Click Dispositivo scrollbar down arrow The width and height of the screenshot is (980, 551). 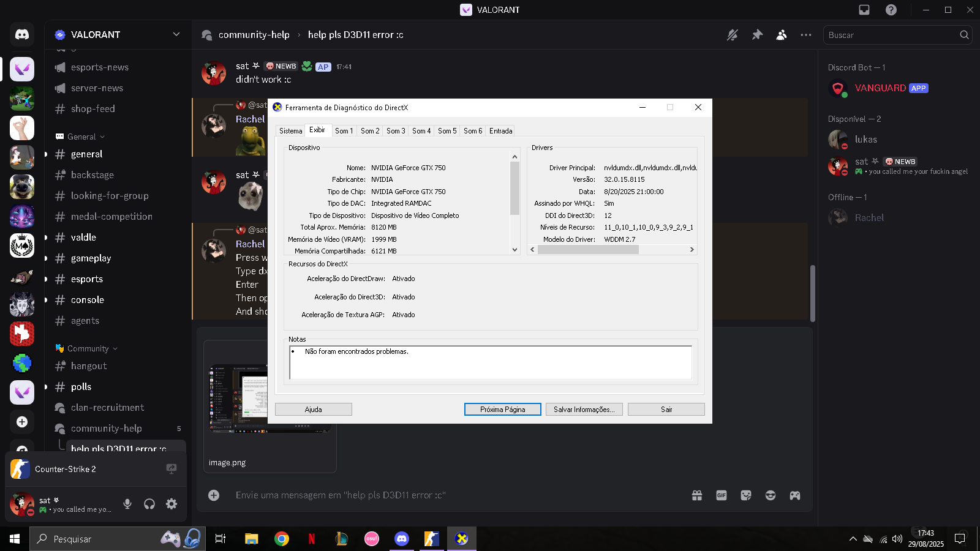point(514,249)
